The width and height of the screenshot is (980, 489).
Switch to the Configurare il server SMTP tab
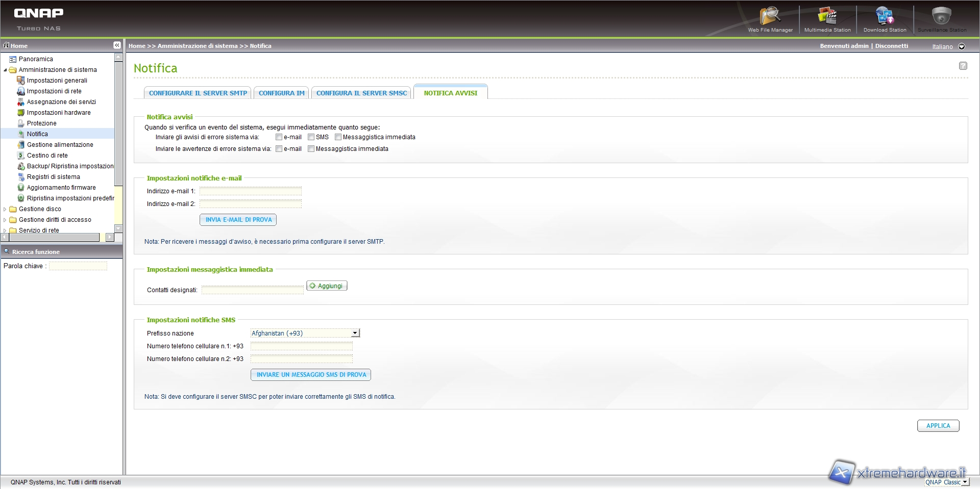(x=198, y=93)
